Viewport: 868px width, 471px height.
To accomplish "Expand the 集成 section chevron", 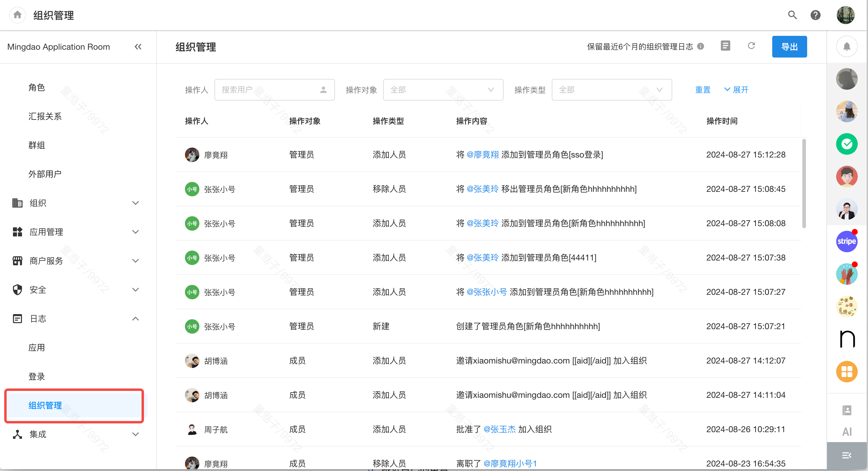I will [136, 434].
